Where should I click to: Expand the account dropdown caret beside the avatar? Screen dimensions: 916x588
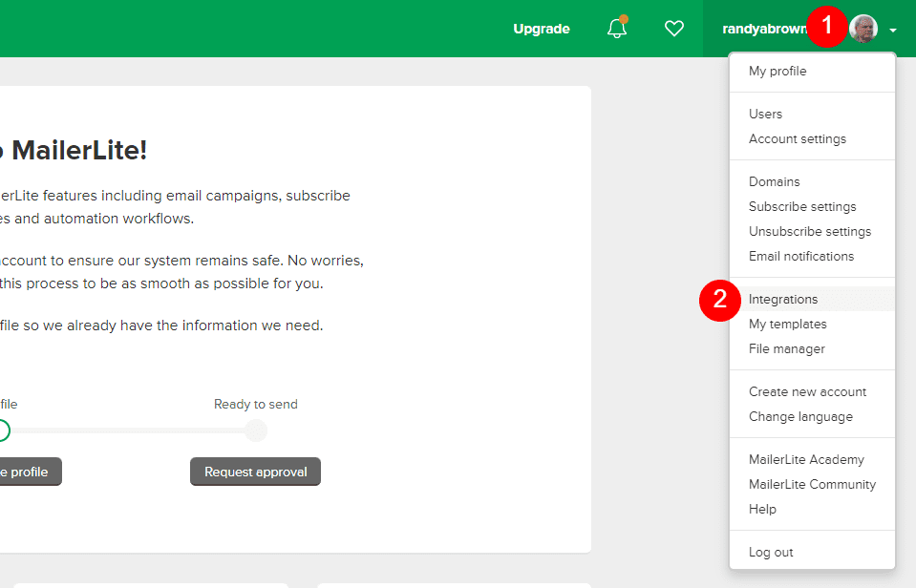(x=893, y=30)
